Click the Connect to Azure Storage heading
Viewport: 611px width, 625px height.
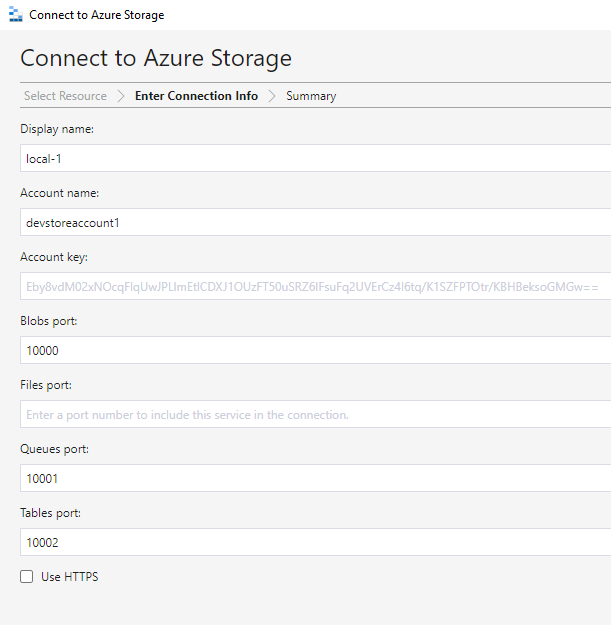click(156, 58)
